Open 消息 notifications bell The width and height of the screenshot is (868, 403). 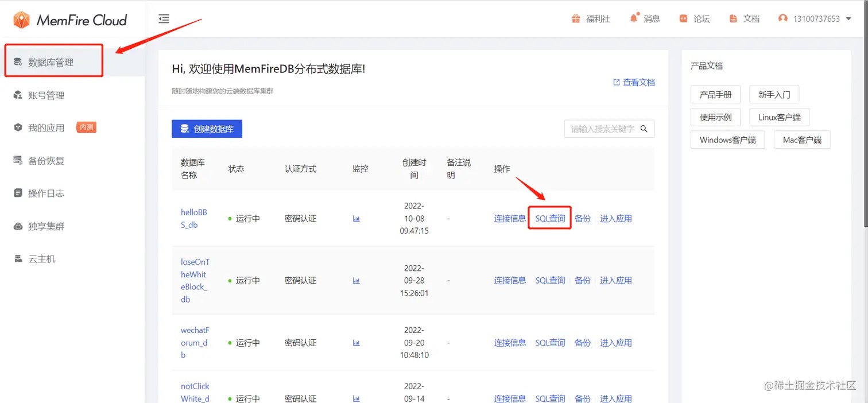[x=634, y=18]
